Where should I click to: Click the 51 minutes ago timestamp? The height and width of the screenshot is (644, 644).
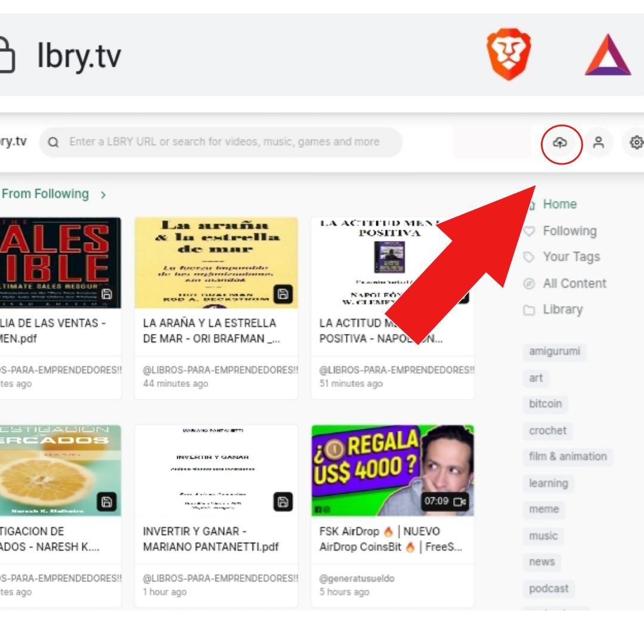pos(351,383)
